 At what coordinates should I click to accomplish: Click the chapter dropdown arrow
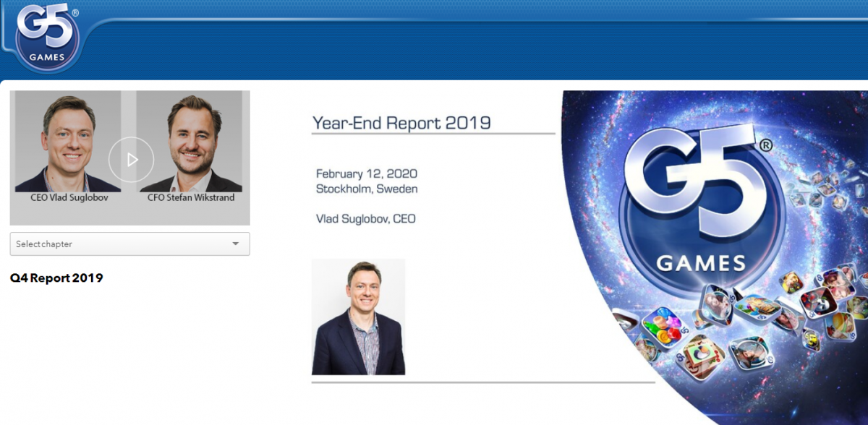pyautogui.click(x=235, y=244)
